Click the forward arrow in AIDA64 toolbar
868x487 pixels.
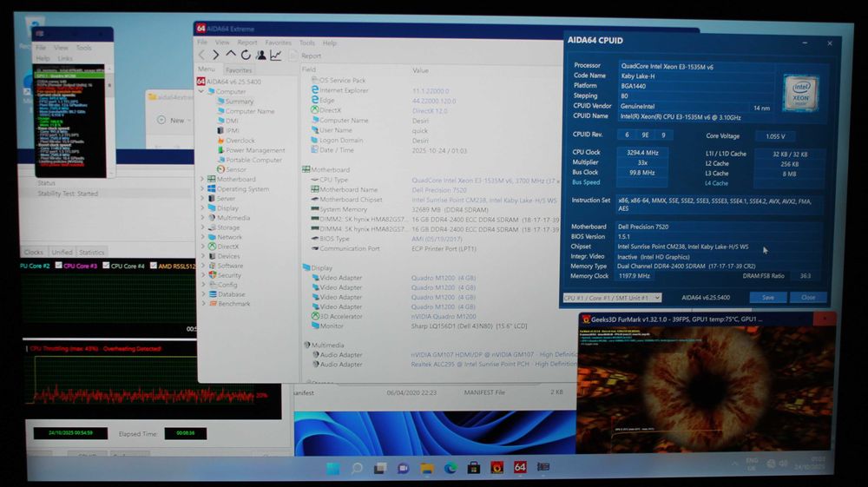point(216,55)
